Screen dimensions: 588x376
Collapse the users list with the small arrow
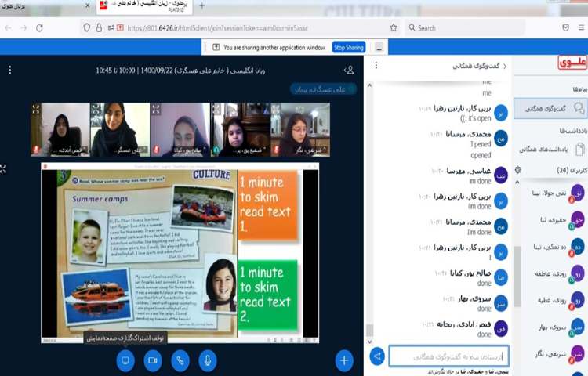(517, 182)
